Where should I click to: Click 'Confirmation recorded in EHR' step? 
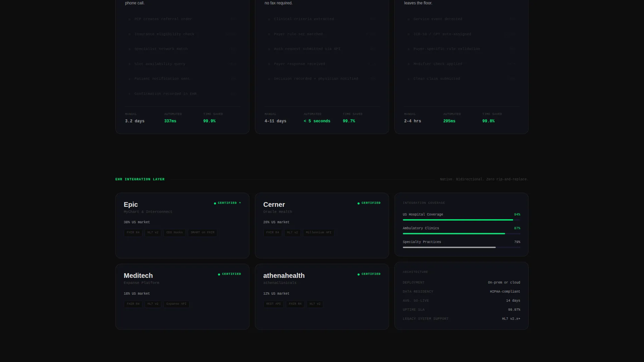point(165,94)
